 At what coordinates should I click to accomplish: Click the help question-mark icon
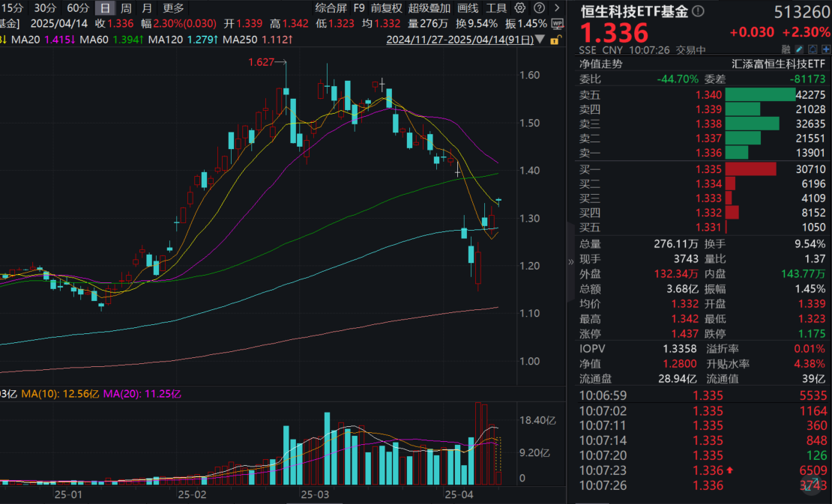coord(538,7)
